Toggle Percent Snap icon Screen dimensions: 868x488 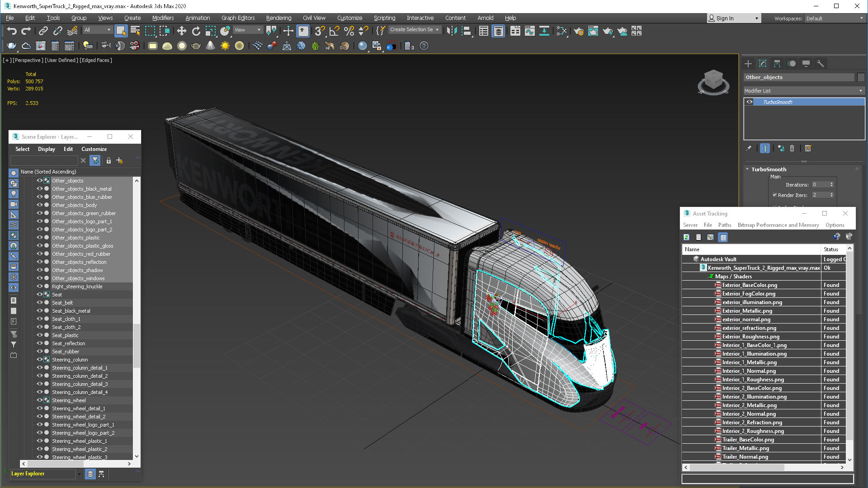point(349,31)
